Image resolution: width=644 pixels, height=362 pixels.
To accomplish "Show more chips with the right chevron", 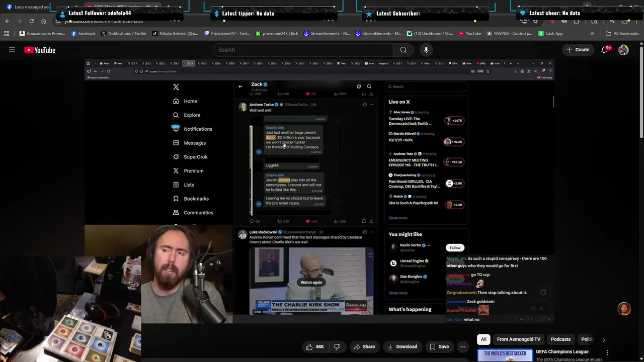I will (603, 340).
